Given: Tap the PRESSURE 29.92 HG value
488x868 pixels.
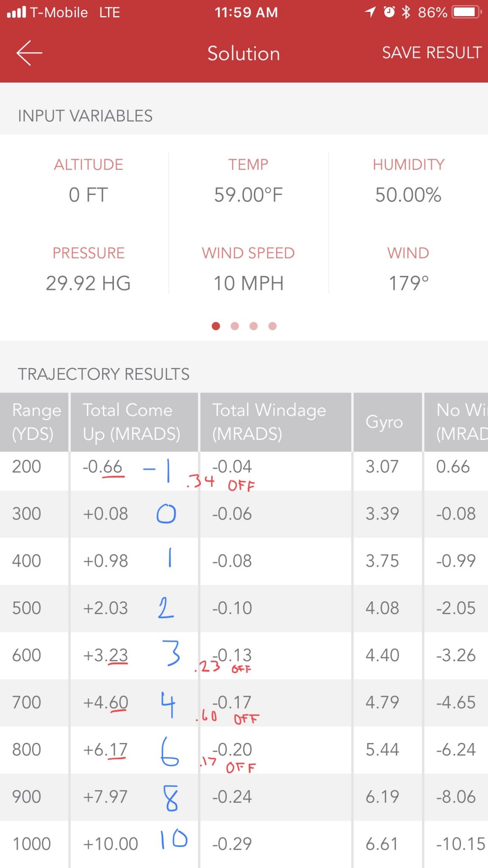Looking at the screenshot, I should click(x=89, y=283).
